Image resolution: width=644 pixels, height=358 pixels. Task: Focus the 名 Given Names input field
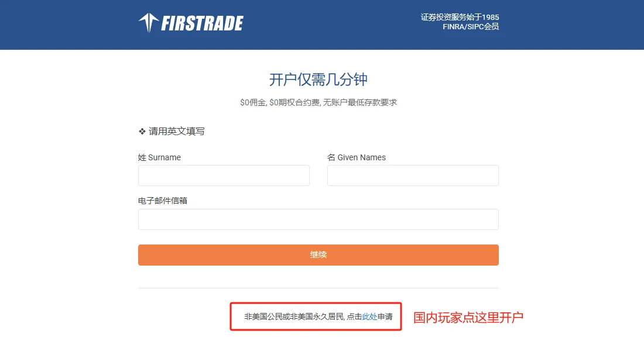(413, 175)
